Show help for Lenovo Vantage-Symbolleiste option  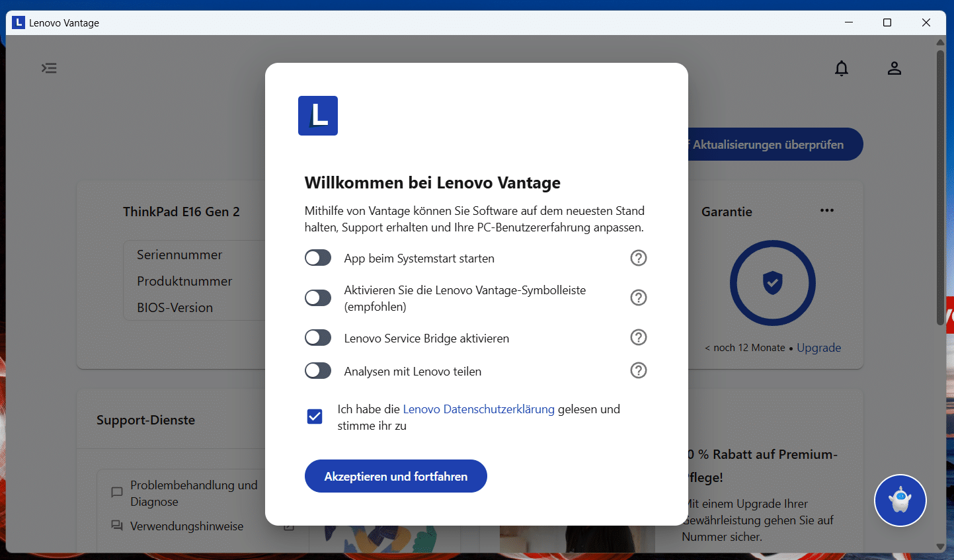[x=638, y=298]
